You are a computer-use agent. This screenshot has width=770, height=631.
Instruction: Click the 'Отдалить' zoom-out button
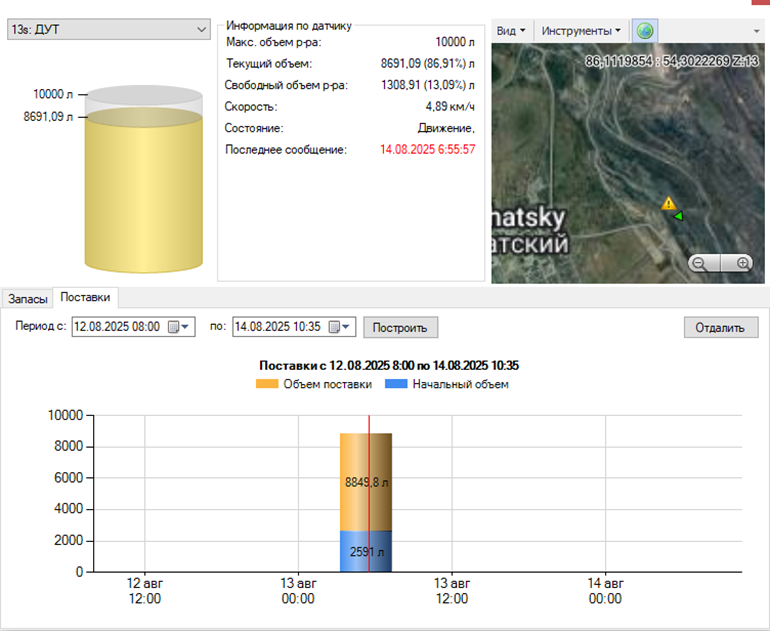[x=721, y=327]
